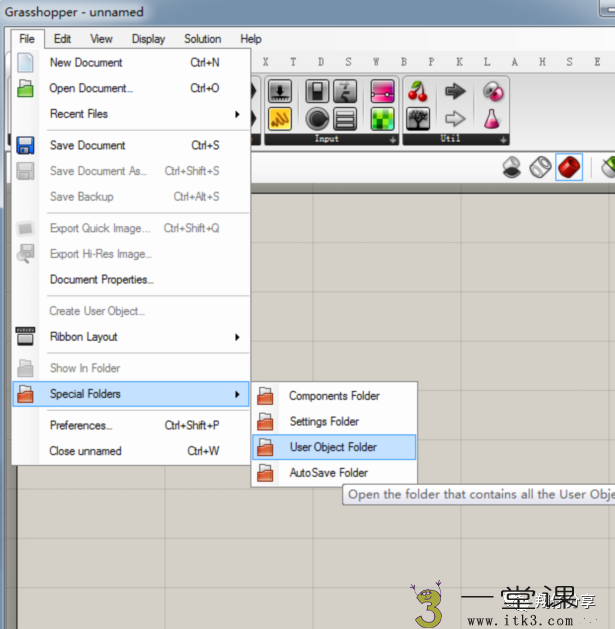Screen dimensions: 615x629
Task: Click Save Document in File menu
Action: [x=88, y=145]
